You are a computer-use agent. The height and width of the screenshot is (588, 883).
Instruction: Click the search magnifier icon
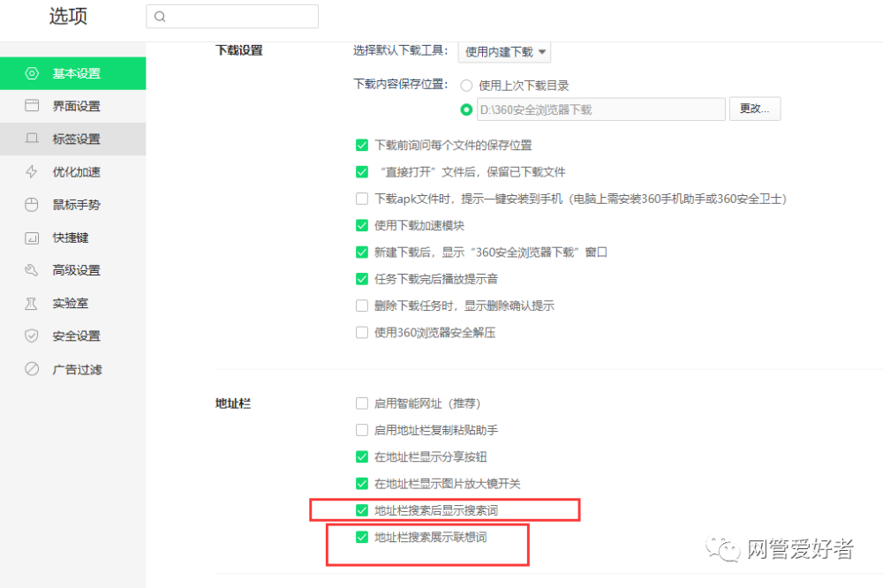(x=160, y=16)
